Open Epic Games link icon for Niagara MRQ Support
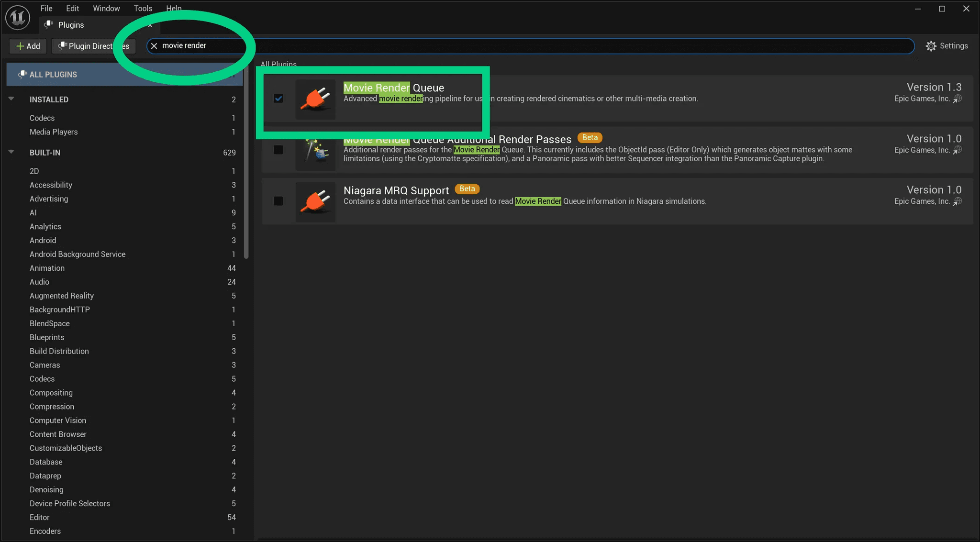The height and width of the screenshot is (542, 980). pyautogui.click(x=957, y=201)
